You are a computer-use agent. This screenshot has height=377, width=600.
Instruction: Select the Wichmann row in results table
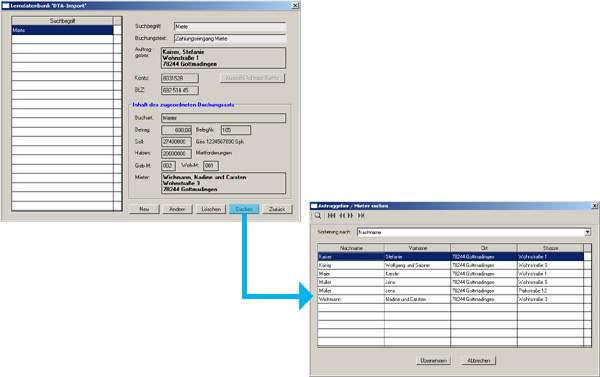[x=450, y=299]
